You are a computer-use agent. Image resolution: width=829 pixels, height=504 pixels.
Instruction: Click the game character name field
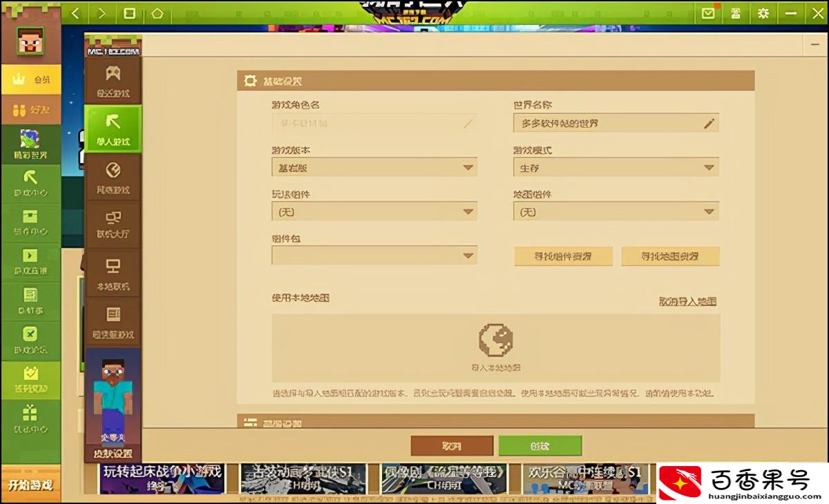(x=374, y=123)
